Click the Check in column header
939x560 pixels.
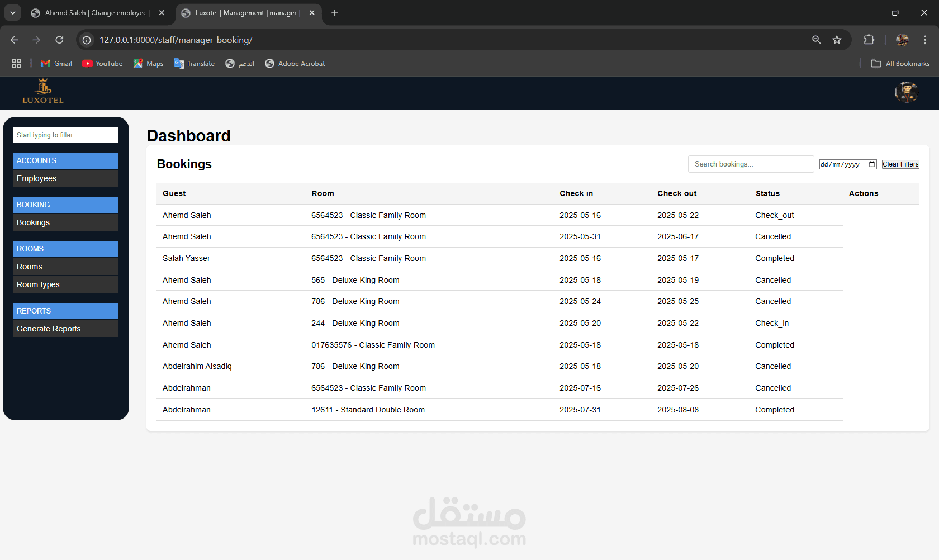click(x=576, y=194)
